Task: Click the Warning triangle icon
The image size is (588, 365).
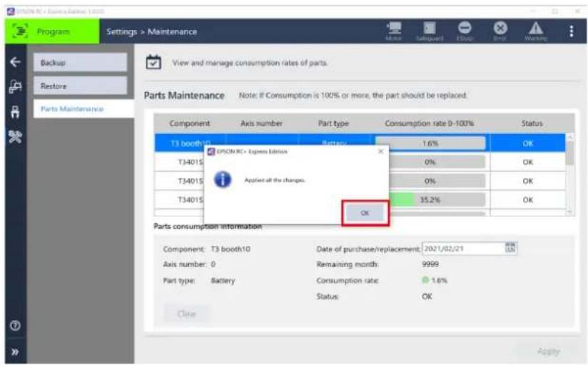Action: [x=535, y=31]
